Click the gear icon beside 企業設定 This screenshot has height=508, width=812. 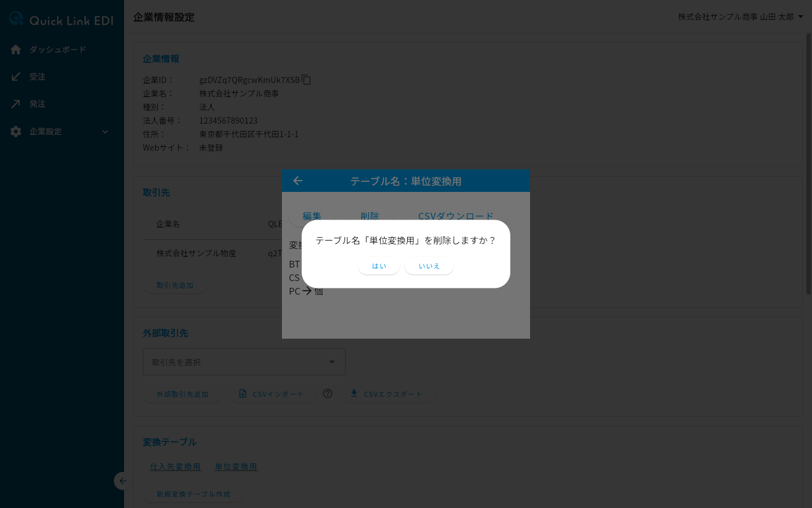click(x=16, y=132)
